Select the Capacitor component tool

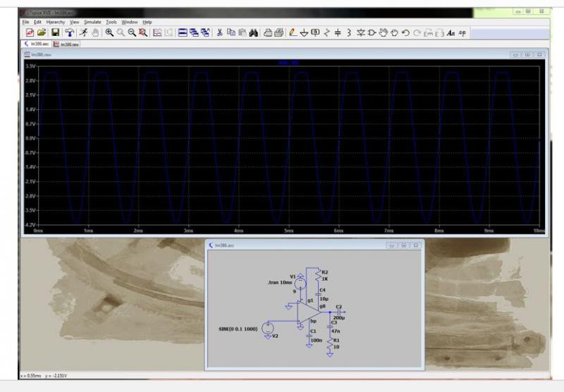click(338, 33)
